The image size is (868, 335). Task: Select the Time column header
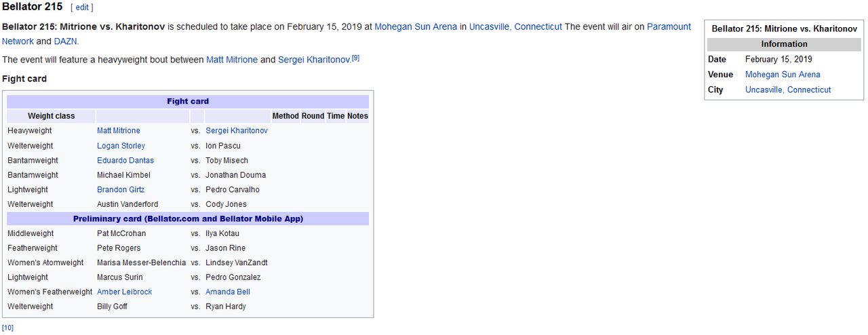pyautogui.click(x=336, y=116)
